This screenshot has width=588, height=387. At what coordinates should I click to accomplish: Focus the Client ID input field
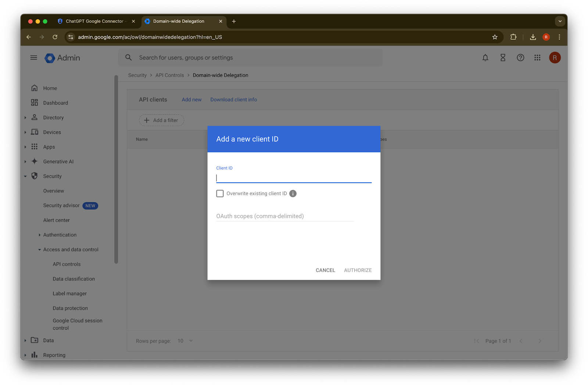pos(294,178)
